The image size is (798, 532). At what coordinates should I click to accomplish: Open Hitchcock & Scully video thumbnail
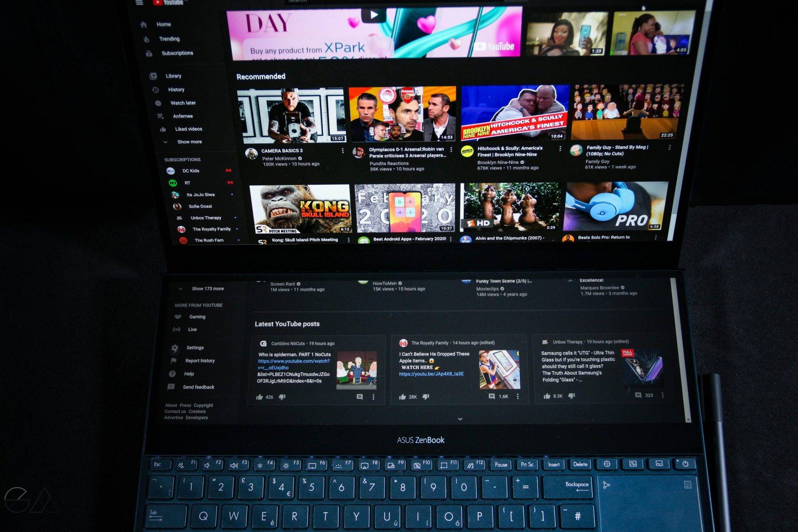pos(515,113)
